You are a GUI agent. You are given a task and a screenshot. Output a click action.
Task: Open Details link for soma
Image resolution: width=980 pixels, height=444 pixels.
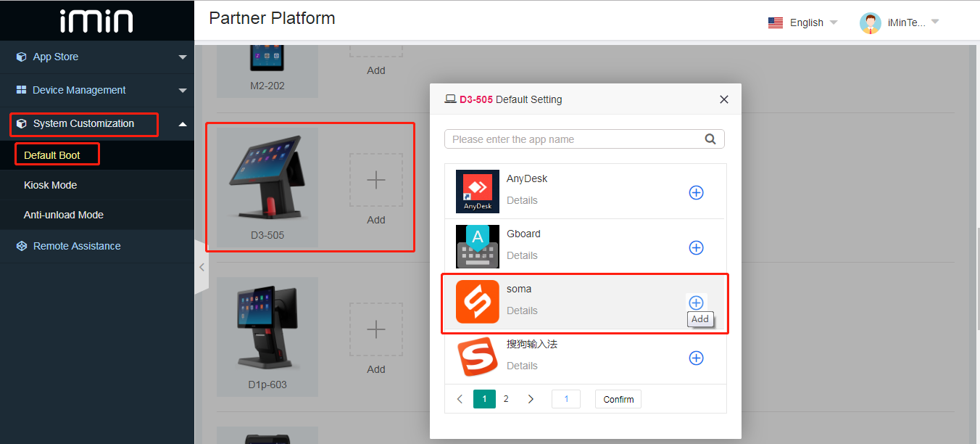pyautogui.click(x=522, y=311)
